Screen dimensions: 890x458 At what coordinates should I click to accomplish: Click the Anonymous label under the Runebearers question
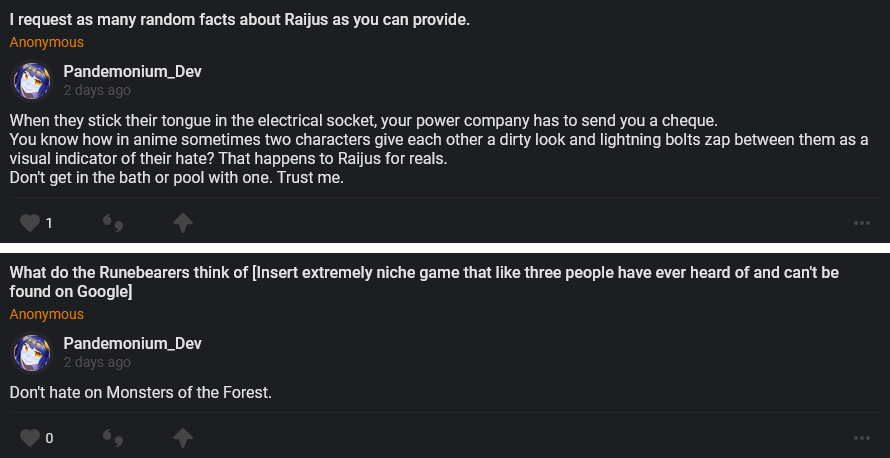tap(47, 314)
